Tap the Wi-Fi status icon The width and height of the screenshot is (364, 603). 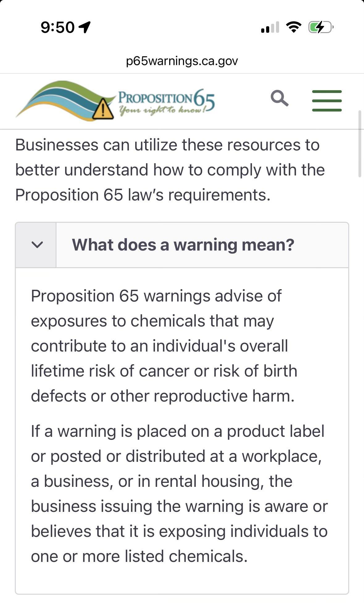(294, 27)
